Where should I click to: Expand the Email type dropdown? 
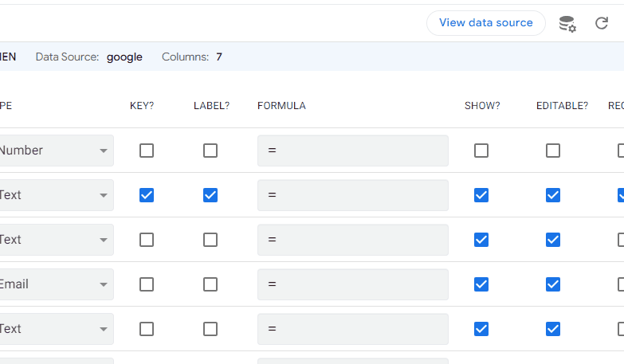(x=56, y=284)
